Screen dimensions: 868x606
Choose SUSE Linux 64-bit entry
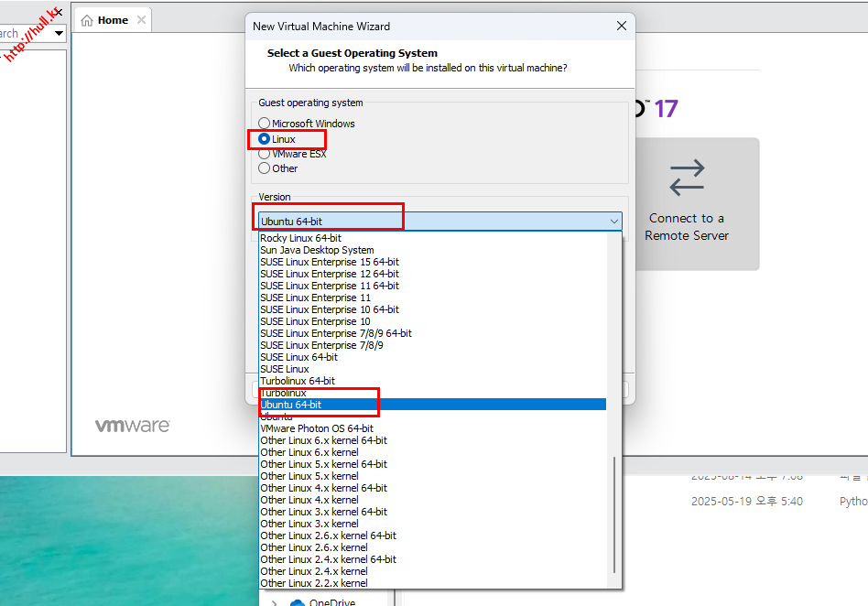tap(433, 357)
